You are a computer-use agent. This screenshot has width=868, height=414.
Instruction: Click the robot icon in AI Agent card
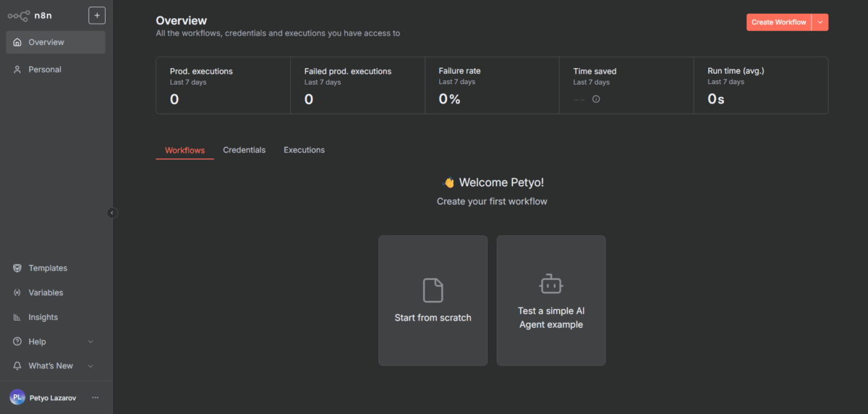[551, 284]
